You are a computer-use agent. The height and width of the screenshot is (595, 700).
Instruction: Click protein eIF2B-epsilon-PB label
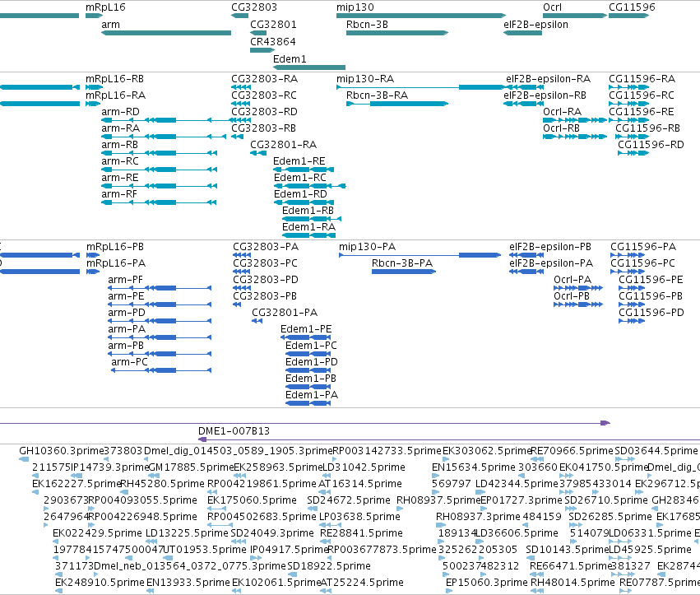(550, 247)
